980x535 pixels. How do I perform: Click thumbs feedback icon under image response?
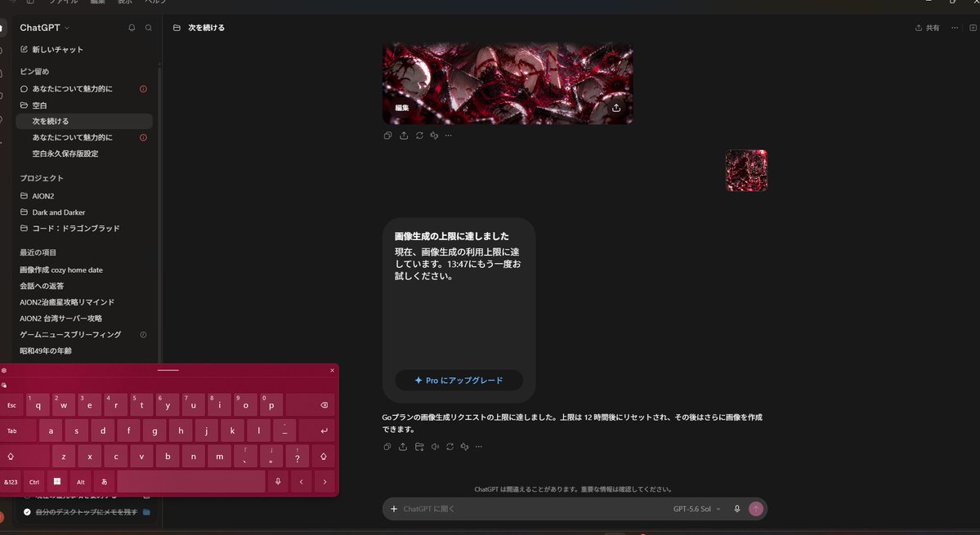[x=434, y=136]
